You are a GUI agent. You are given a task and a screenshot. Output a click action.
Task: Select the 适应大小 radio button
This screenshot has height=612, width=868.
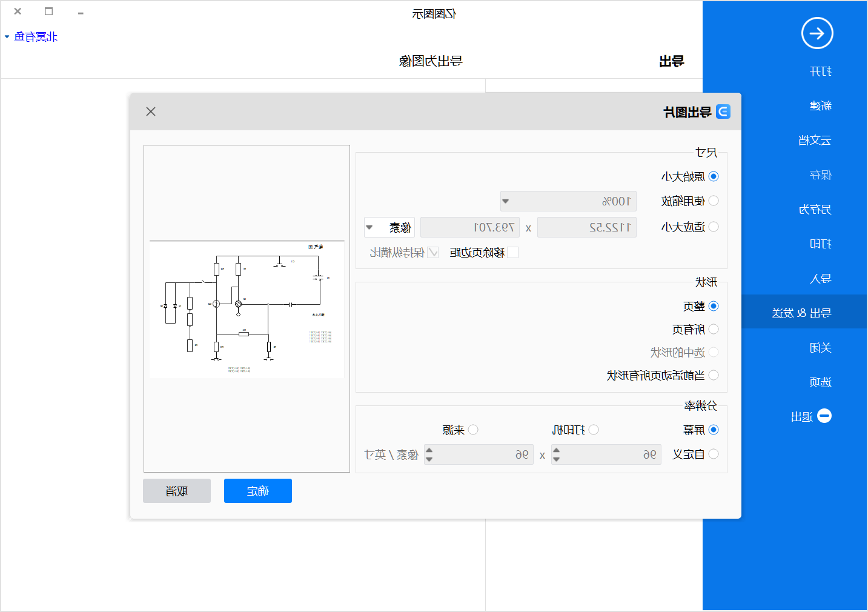714,227
